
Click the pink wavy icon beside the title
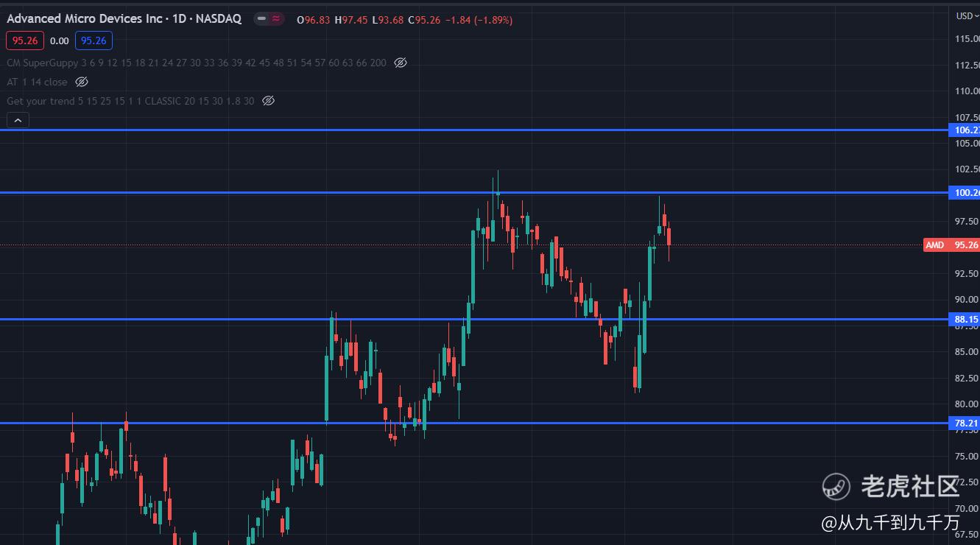pos(276,19)
